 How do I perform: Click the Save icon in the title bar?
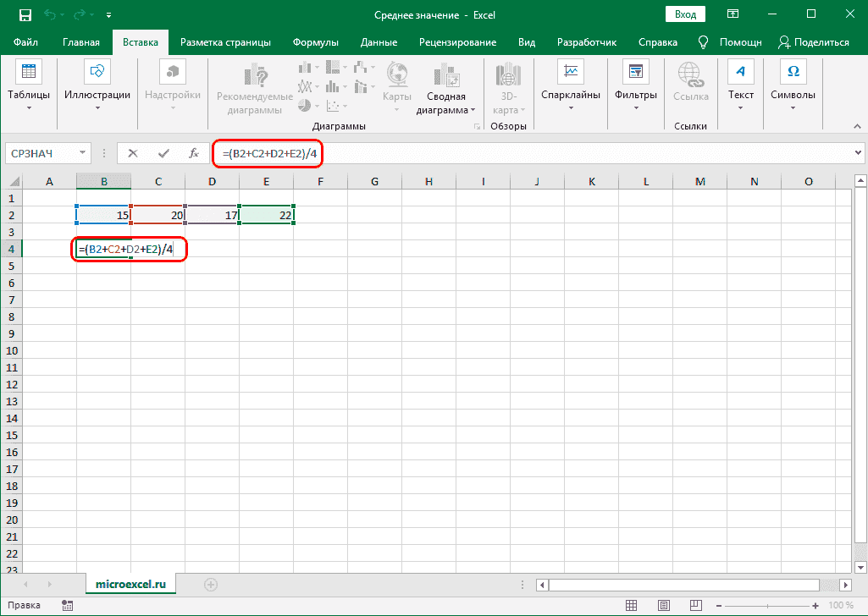[x=25, y=15]
